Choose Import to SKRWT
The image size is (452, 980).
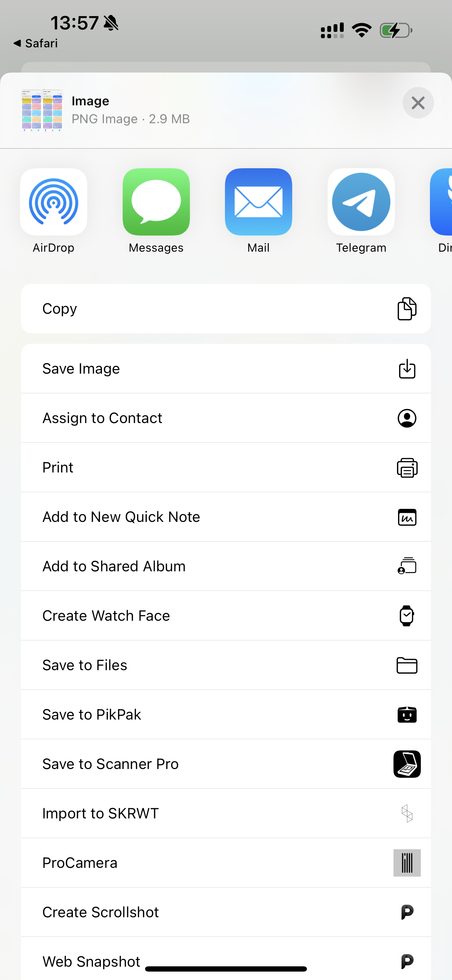point(226,814)
